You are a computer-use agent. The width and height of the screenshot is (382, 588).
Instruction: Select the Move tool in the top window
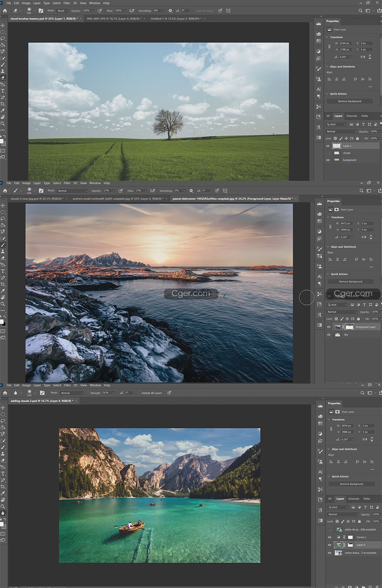[3, 25]
